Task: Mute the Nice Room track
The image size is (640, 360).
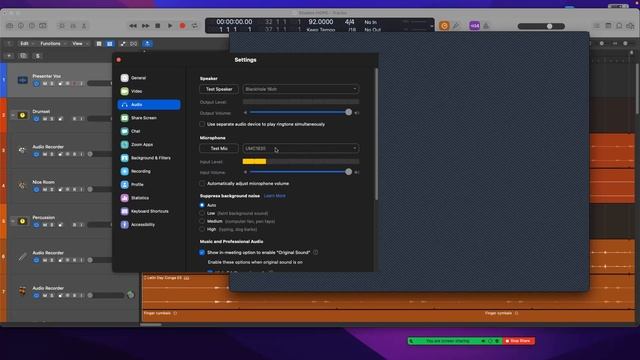Action: (x=45, y=189)
